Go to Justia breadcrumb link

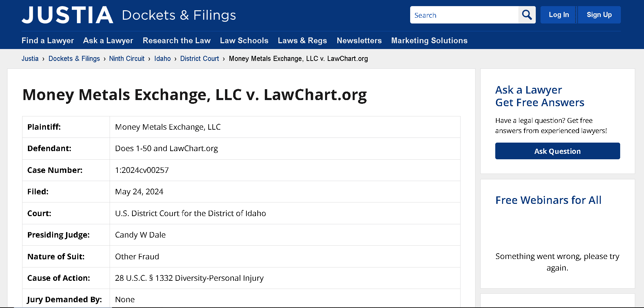[30, 59]
